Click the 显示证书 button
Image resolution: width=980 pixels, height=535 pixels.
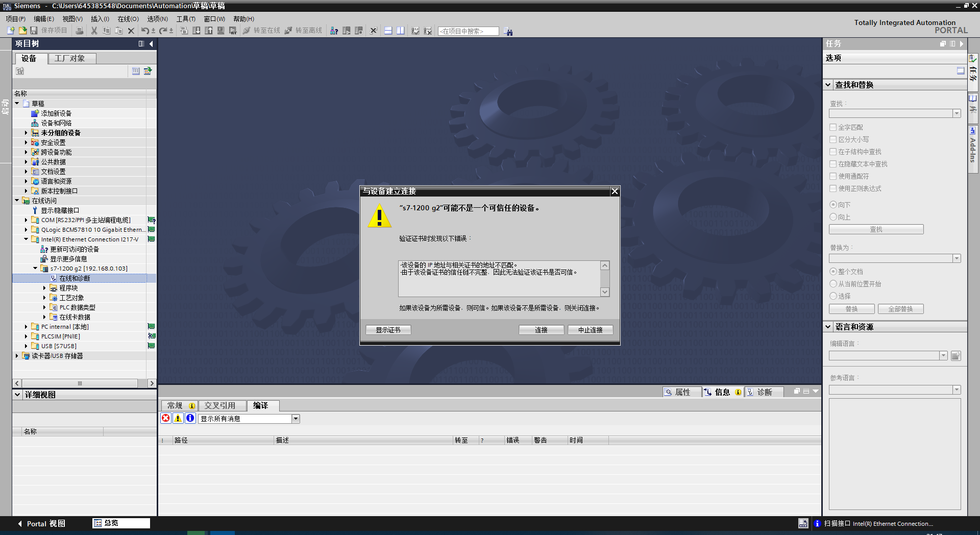pos(388,330)
